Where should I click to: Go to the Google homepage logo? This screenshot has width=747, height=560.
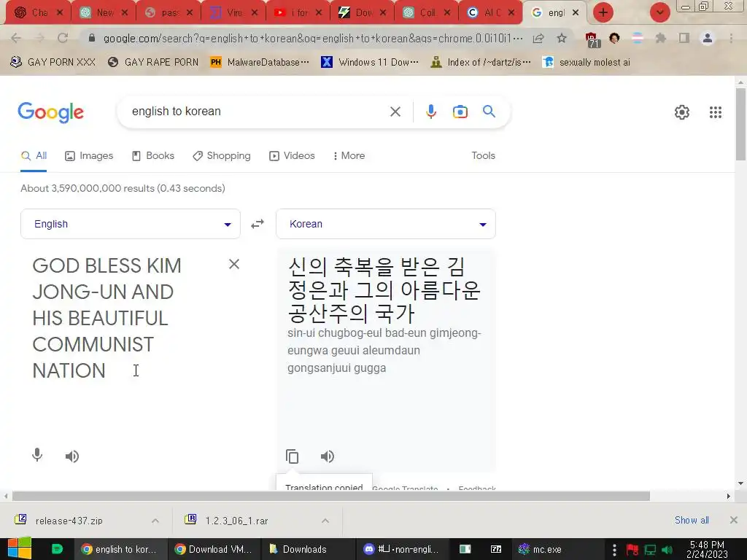coord(50,112)
